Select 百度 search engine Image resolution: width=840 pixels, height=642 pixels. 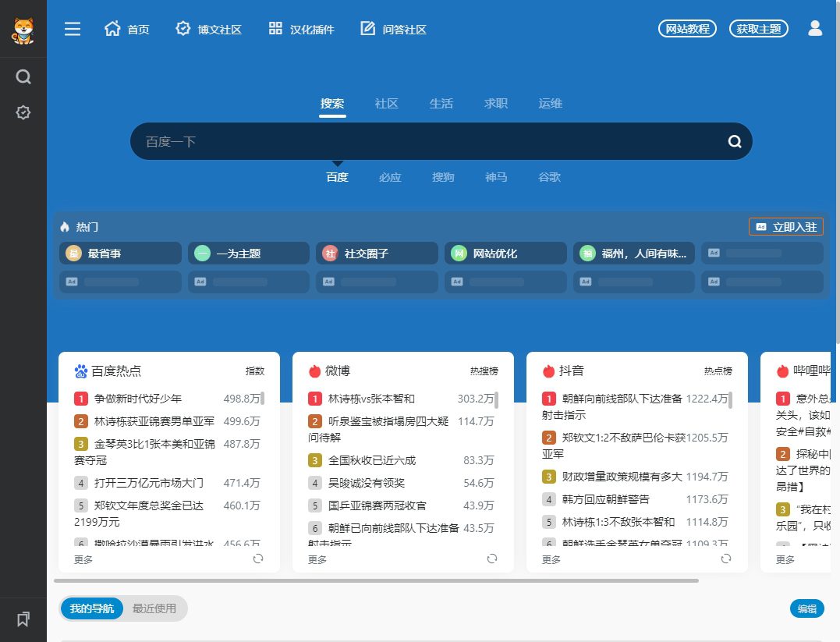click(338, 177)
